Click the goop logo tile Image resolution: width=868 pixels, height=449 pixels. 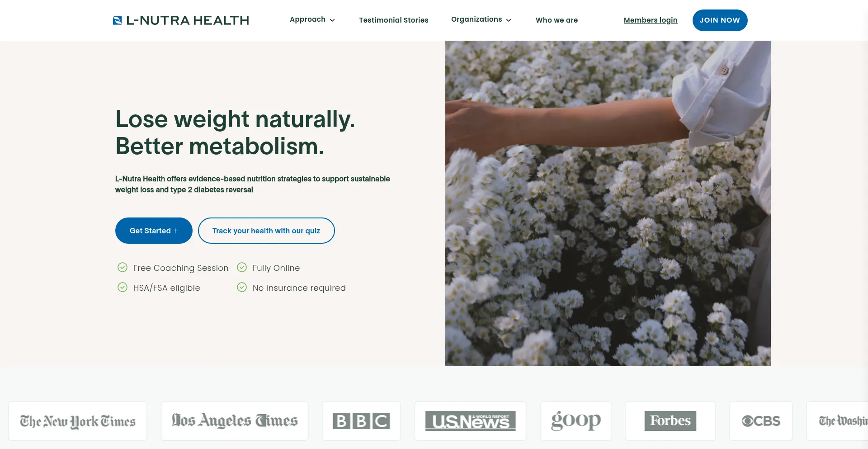tap(576, 421)
